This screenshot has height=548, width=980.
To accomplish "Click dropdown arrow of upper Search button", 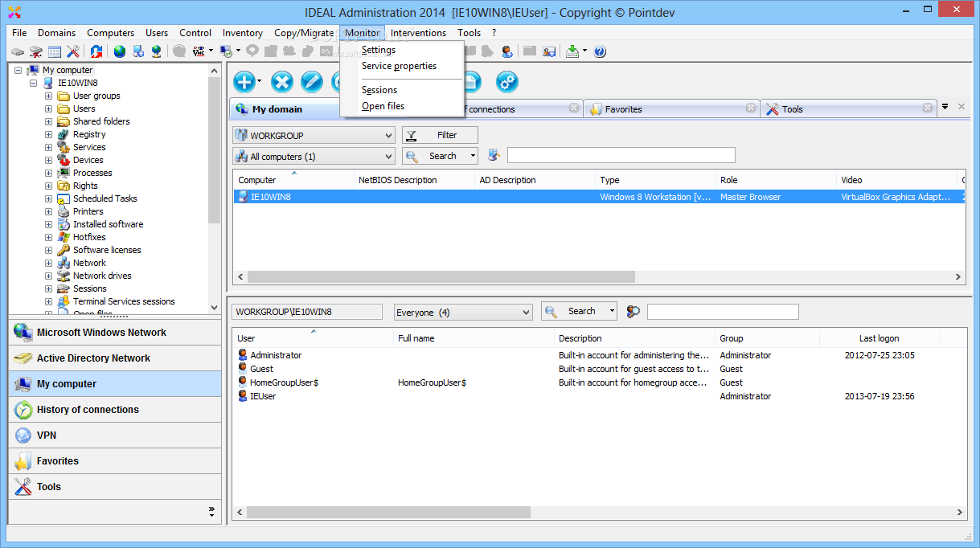I will (473, 156).
